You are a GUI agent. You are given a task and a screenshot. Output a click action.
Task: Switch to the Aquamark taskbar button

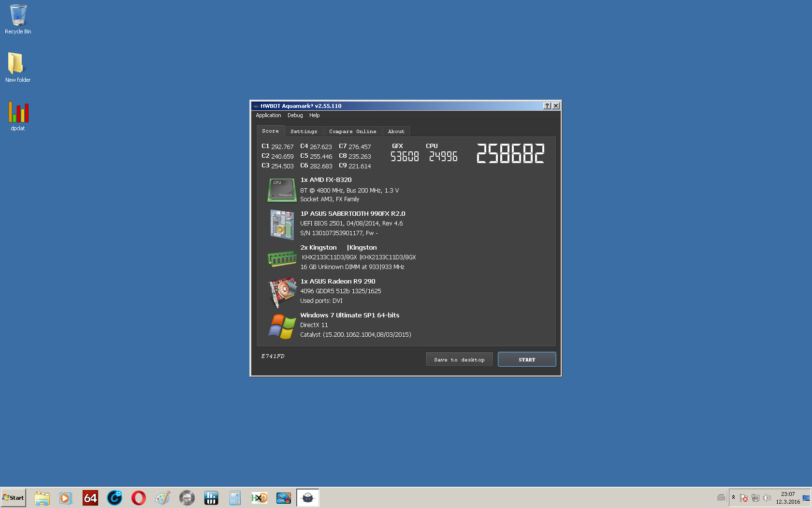tap(308, 498)
